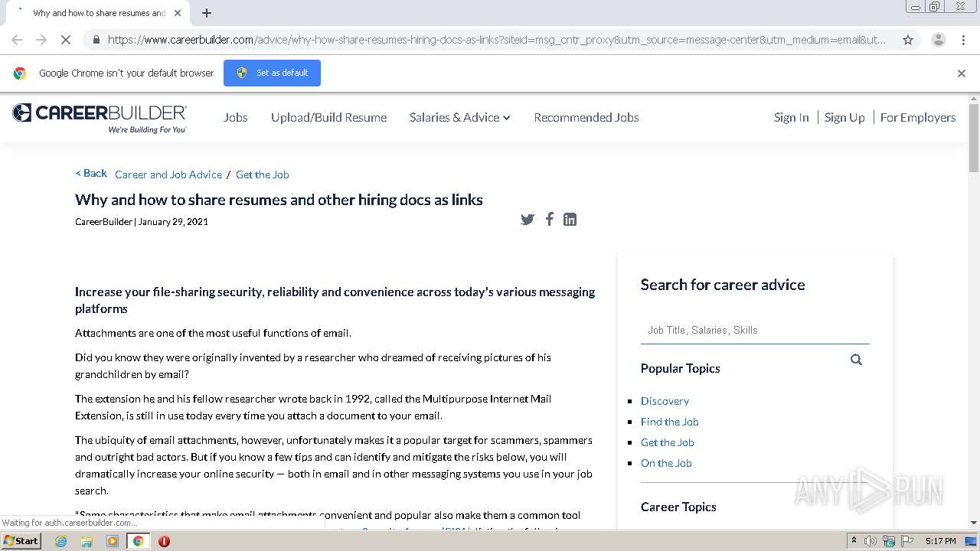
Task: Click network icon in system tray
Action: pyautogui.click(x=889, y=541)
